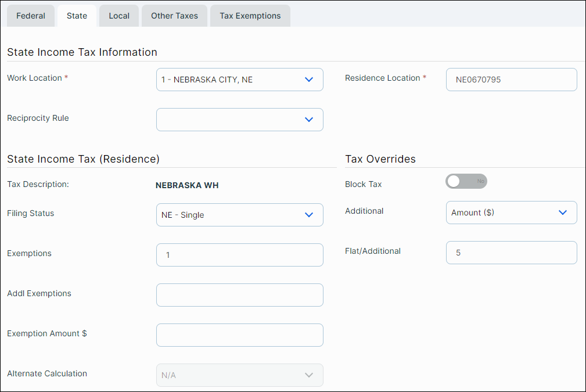Click the Tax Description: label
This screenshot has height=392, width=586.
[38, 184]
